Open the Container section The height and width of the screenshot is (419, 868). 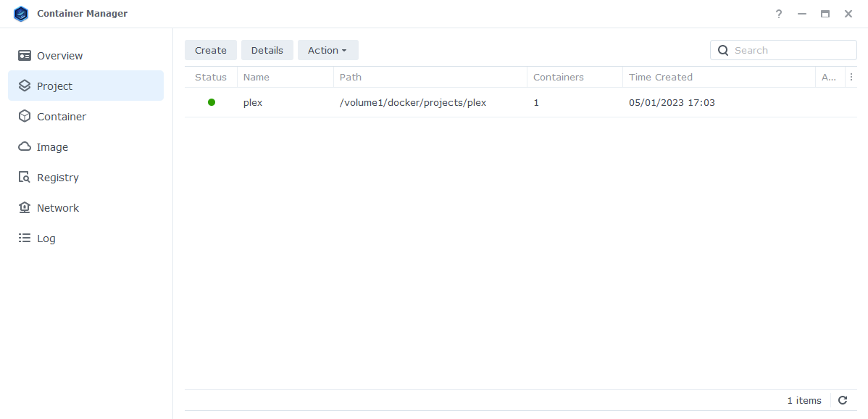62,116
